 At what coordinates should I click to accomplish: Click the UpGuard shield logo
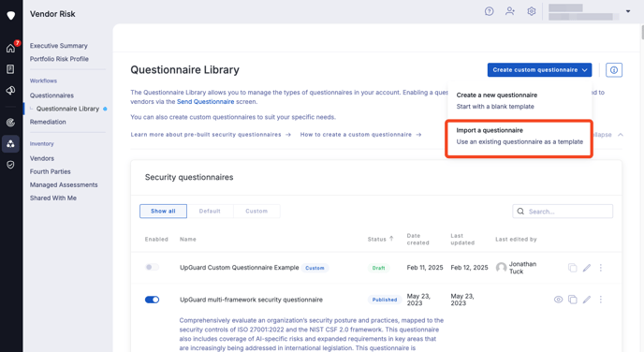10,15
